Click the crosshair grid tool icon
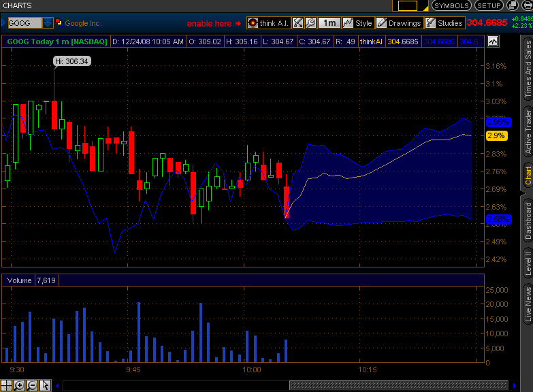The height and width of the screenshot is (392, 533). coord(6,386)
